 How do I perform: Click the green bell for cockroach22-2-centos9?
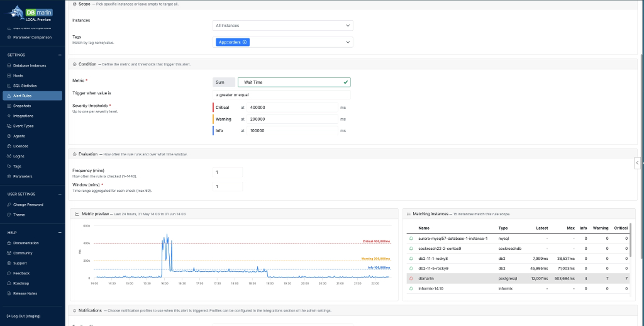(x=411, y=249)
